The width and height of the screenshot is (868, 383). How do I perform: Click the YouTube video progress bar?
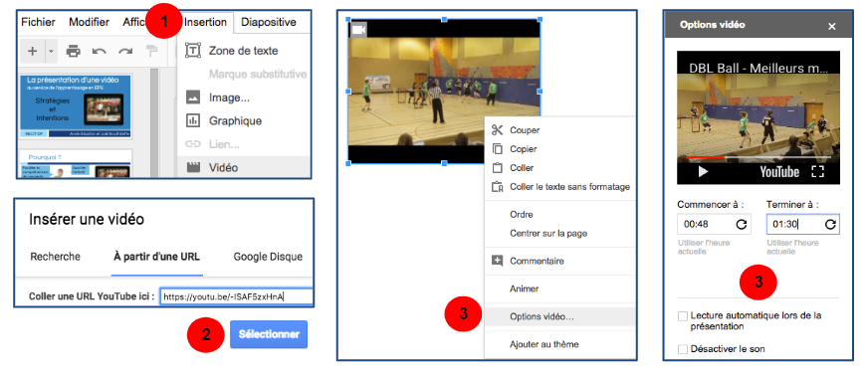(x=758, y=157)
